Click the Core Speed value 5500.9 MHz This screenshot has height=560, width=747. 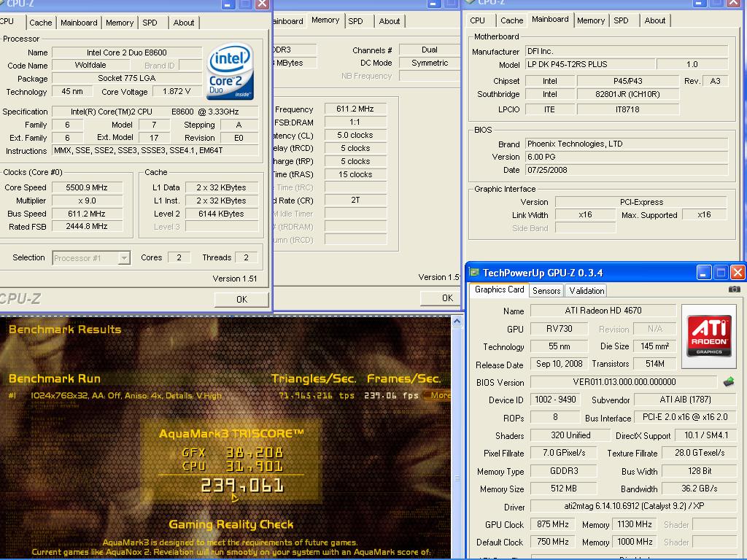88,187
